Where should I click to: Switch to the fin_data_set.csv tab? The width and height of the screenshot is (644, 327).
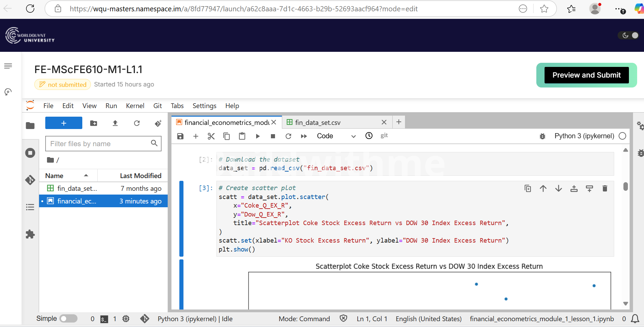tap(318, 122)
